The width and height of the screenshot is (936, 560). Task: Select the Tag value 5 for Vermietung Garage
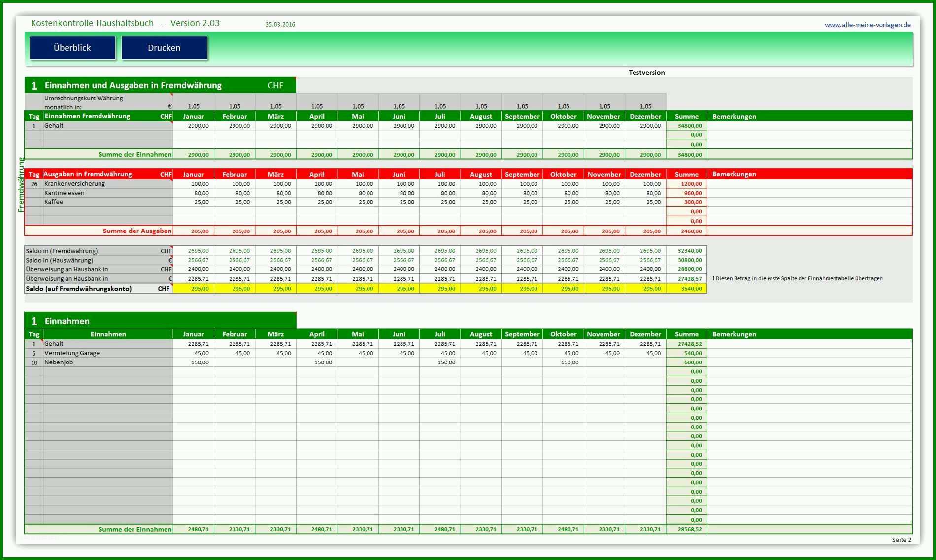pyautogui.click(x=34, y=353)
